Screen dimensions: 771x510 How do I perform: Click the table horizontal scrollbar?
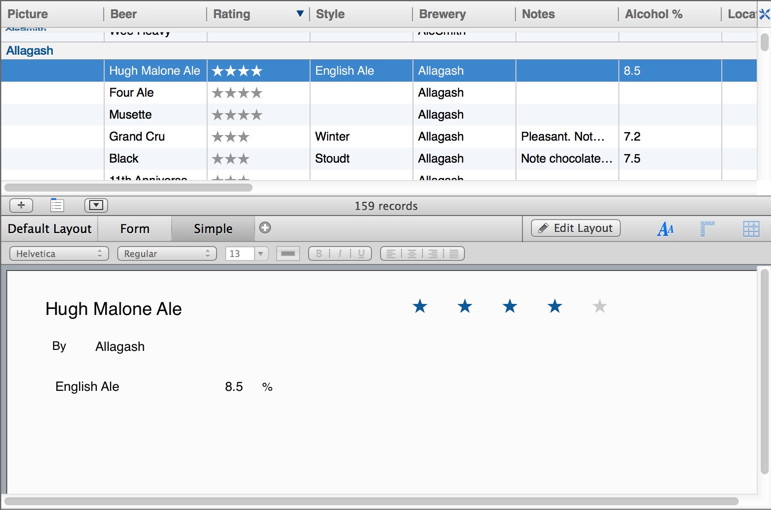click(128, 187)
